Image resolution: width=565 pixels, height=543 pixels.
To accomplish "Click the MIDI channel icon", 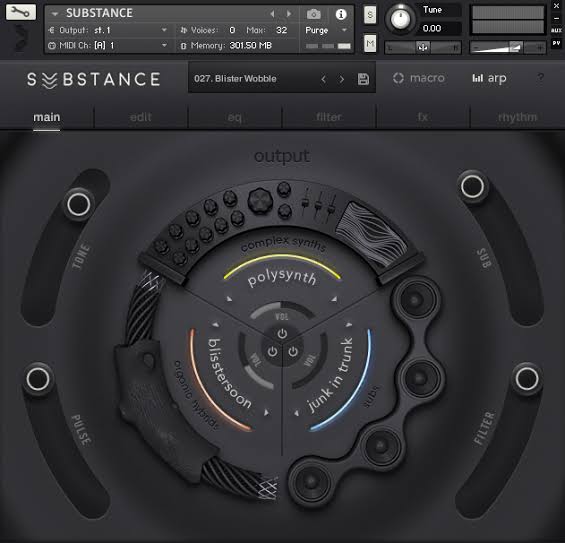I will 52,46.
